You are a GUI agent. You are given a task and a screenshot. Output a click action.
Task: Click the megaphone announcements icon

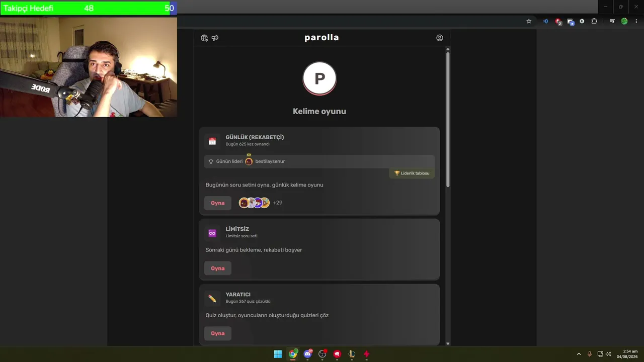(215, 38)
